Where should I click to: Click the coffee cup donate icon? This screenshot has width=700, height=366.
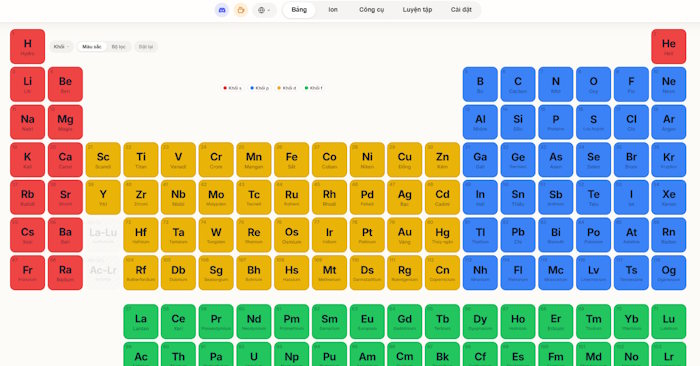241,10
